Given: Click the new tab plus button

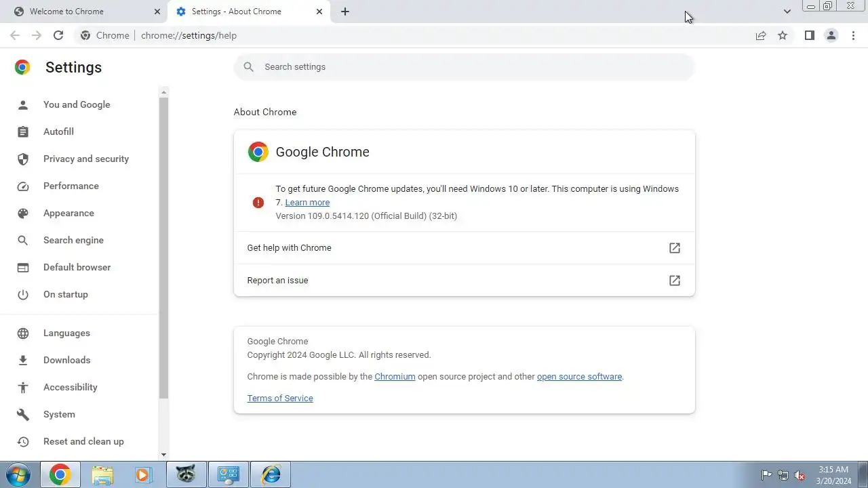Looking at the screenshot, I should (345, 12).
